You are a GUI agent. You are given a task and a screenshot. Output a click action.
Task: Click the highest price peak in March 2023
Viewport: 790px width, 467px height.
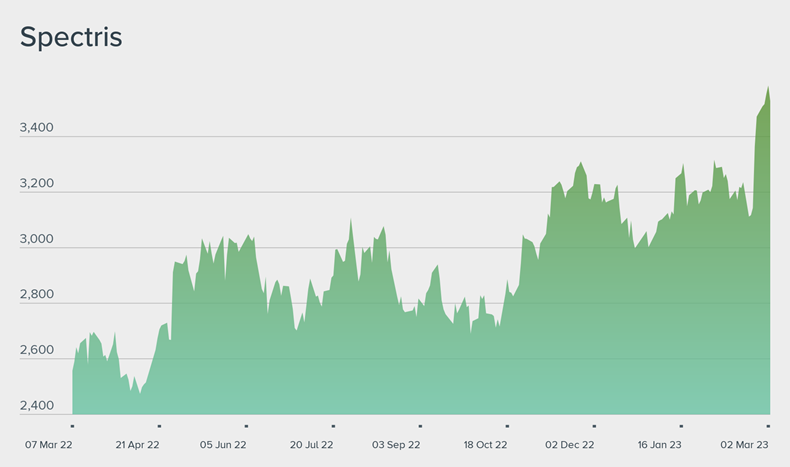(768, 88)
